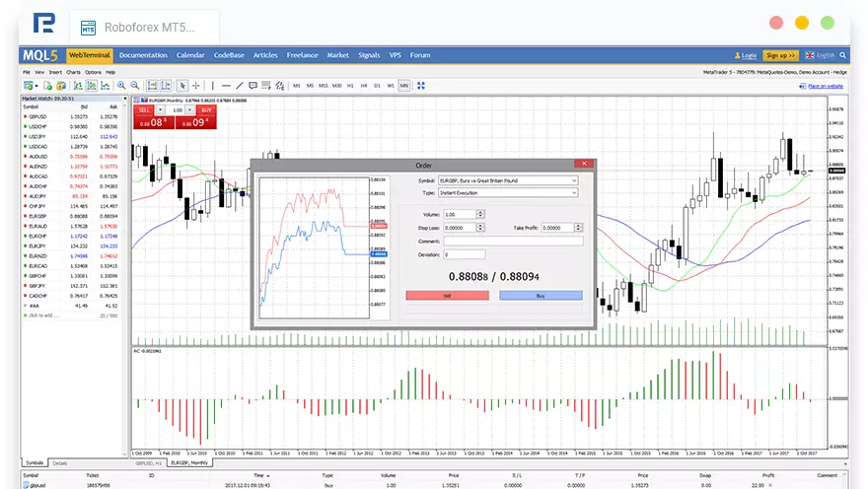
Task: Click the zoom out magnifier icon
Action: tap(135, 86)
